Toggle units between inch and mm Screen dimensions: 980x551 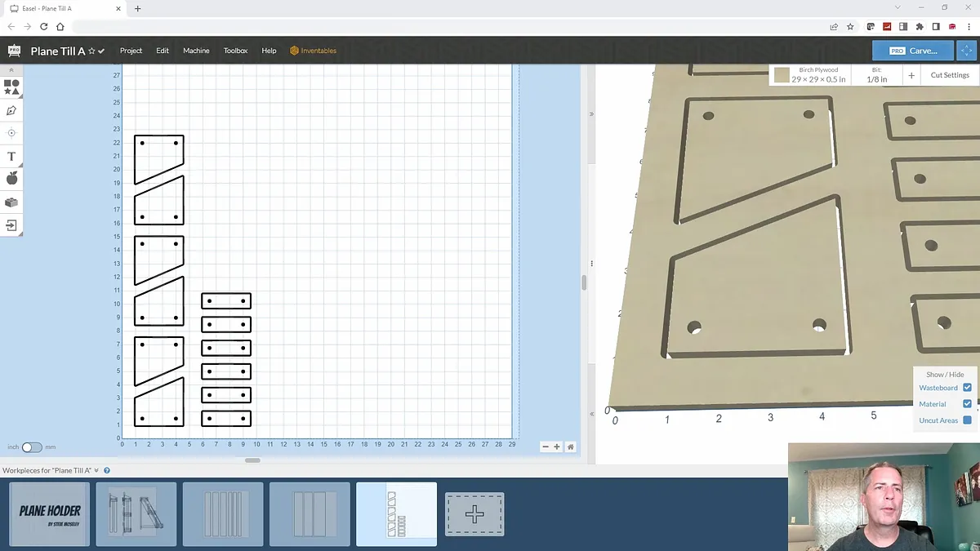tap(32, 447)
